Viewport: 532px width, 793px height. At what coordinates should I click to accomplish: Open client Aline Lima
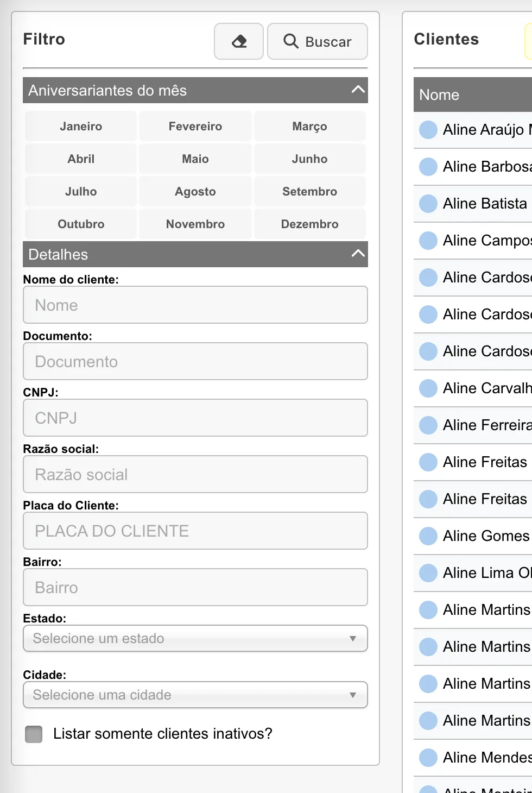click(487, 573)
